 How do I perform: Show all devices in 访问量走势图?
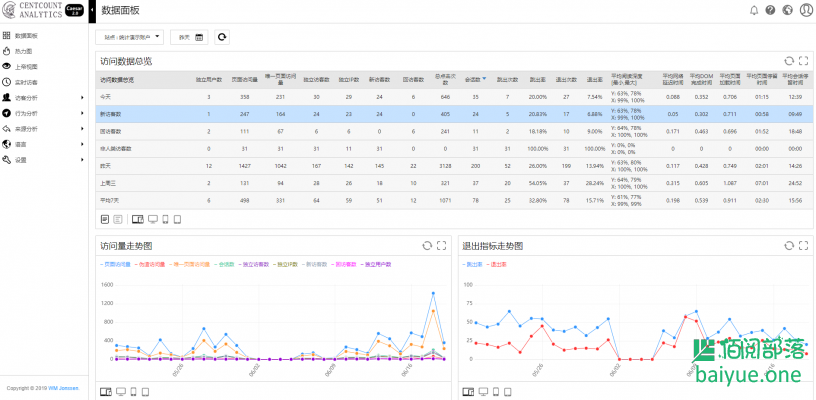(x=106, y=391)
